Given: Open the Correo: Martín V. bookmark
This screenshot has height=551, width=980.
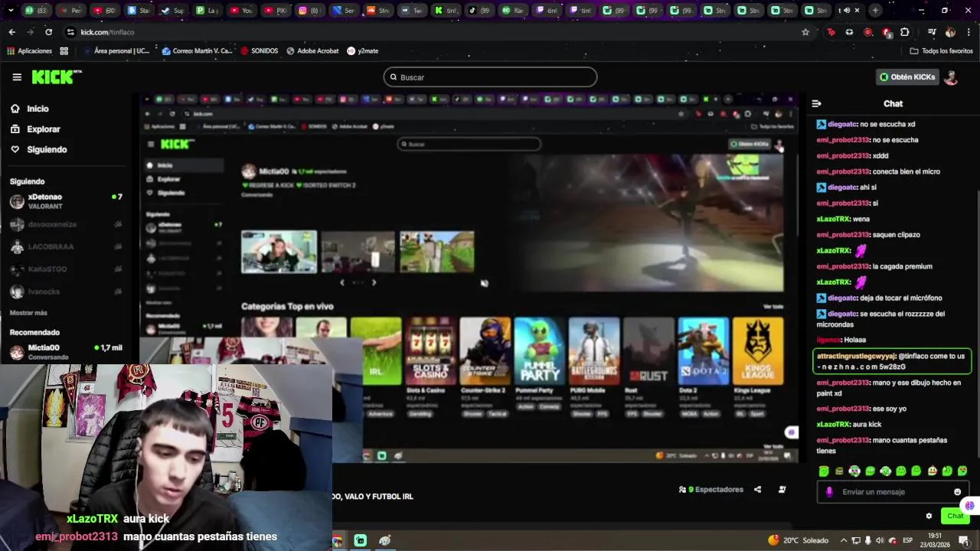Looking at the screenshot, I should [197, 51].
